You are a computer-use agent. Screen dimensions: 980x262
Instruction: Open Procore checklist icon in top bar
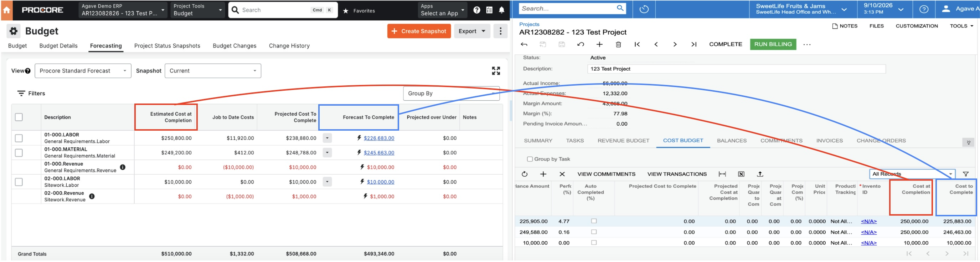489,10
